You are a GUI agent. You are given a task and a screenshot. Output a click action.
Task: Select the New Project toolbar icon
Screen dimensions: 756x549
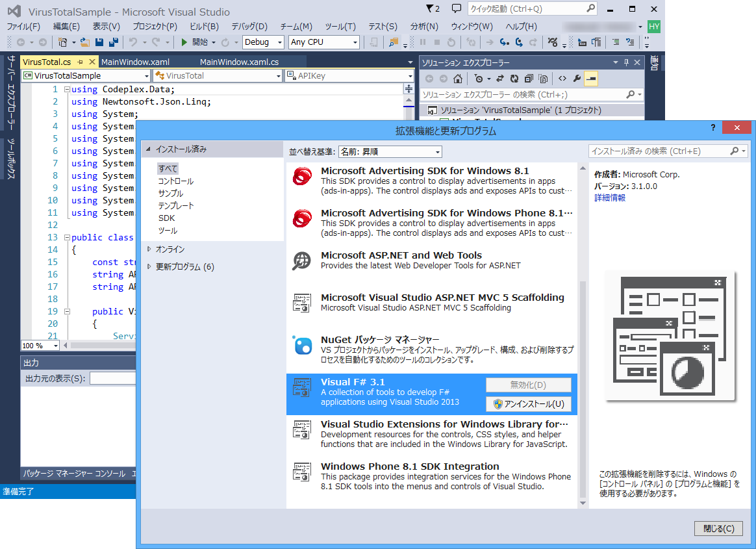(x=63, y=42)
